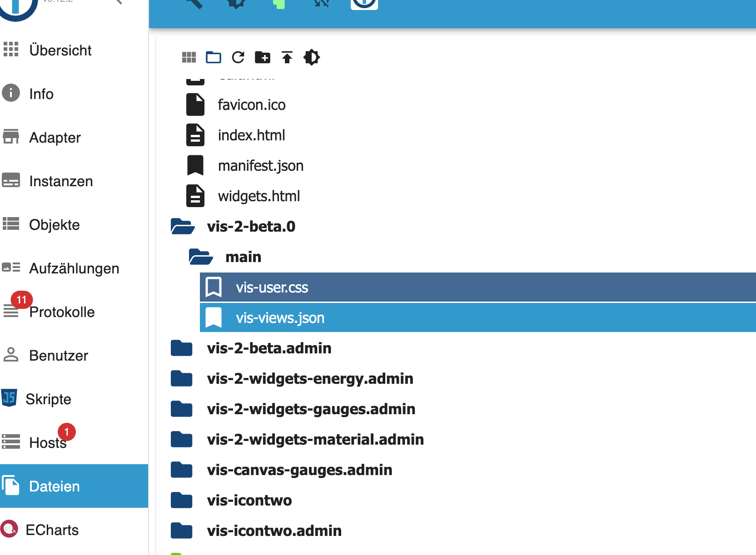The width and height of the screenshot is (756, 555).
Task: Go to the Hosts page
Action: 74,442
